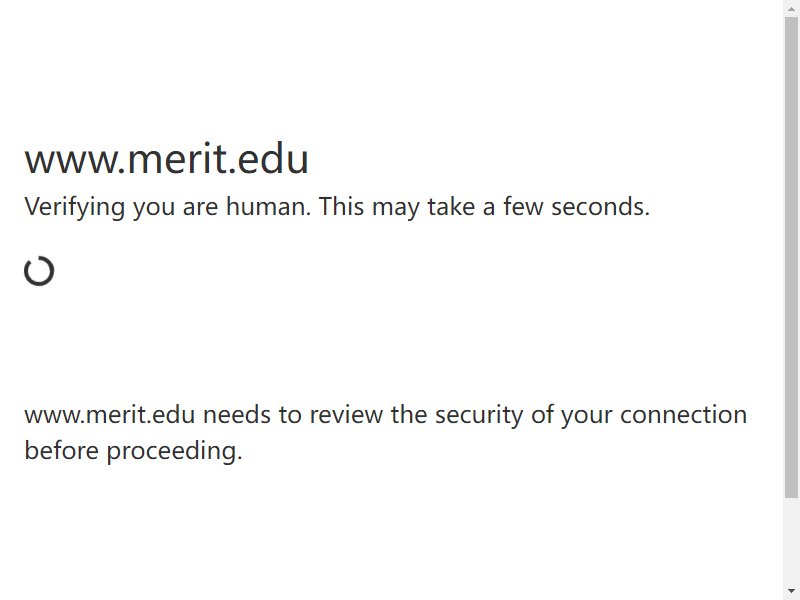This screenshot has height=600, width=800.
Task: Click the word 'connection' in the paragraph
Action: tap(683, 414)
